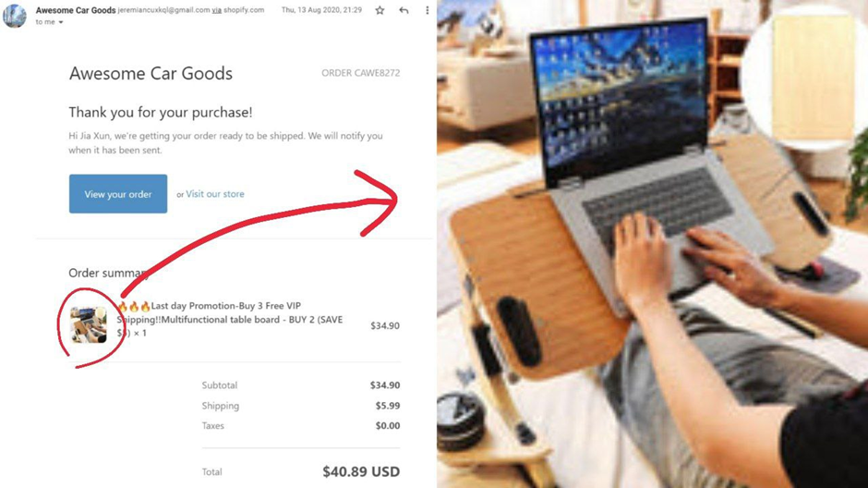Click sender name Awesome Car Goods in header
The height and width of the screenshot is (488, 868).
(x=76, y=10)
